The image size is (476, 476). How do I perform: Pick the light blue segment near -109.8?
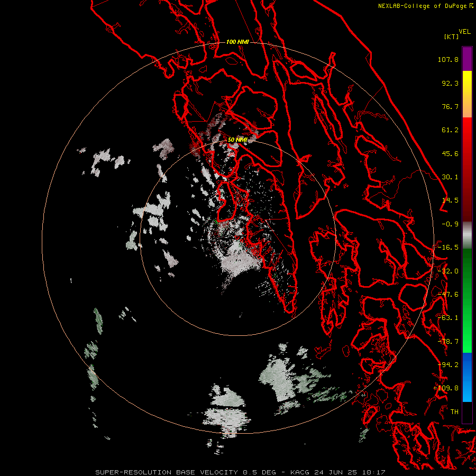point(467,390)
